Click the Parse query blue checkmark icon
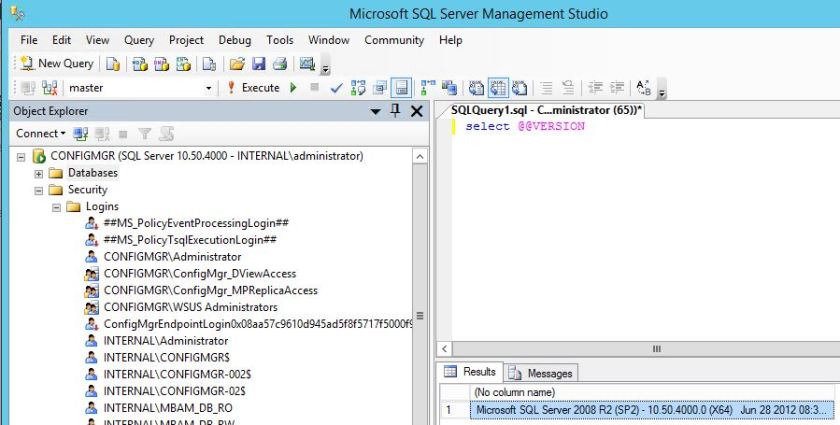 (x=336, y=88)
